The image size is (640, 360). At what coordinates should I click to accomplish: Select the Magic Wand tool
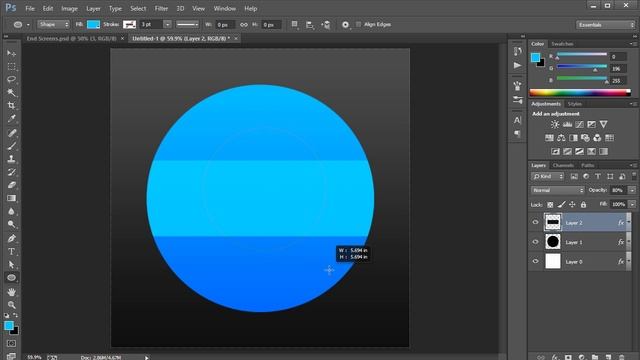[11, 93]
